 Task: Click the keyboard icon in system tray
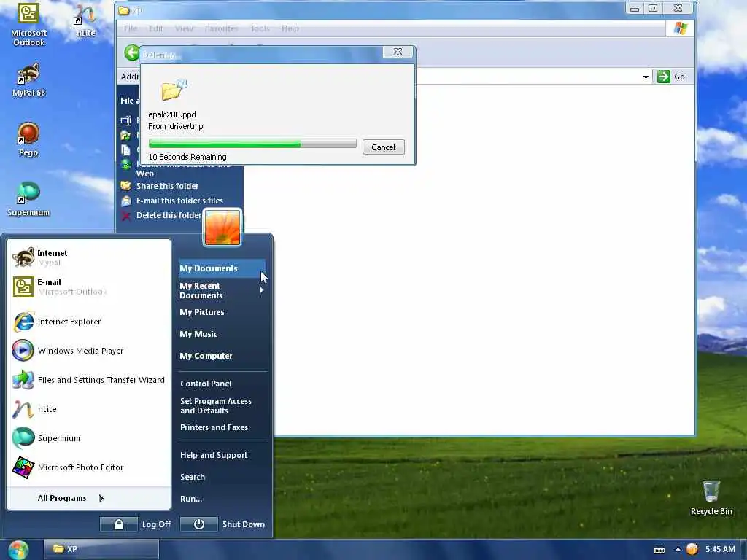coord(659,550)
